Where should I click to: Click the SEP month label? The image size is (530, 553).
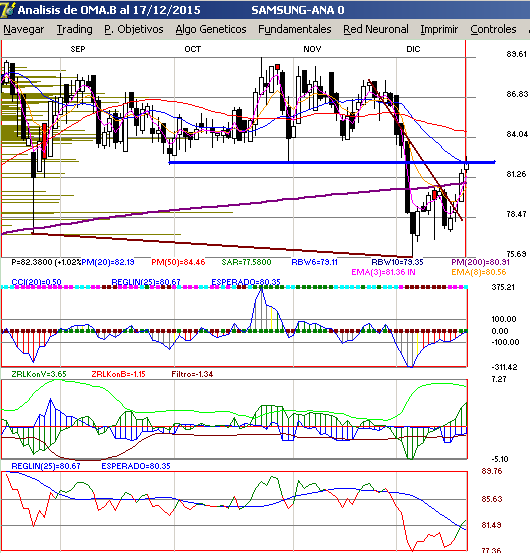78,49
